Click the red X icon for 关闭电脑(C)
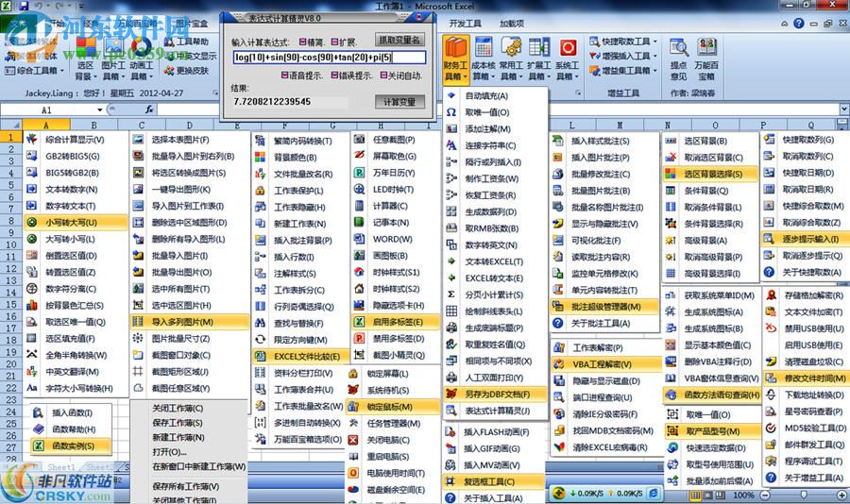Viewport: 850px width, 504px height. (x=353, y=440)
